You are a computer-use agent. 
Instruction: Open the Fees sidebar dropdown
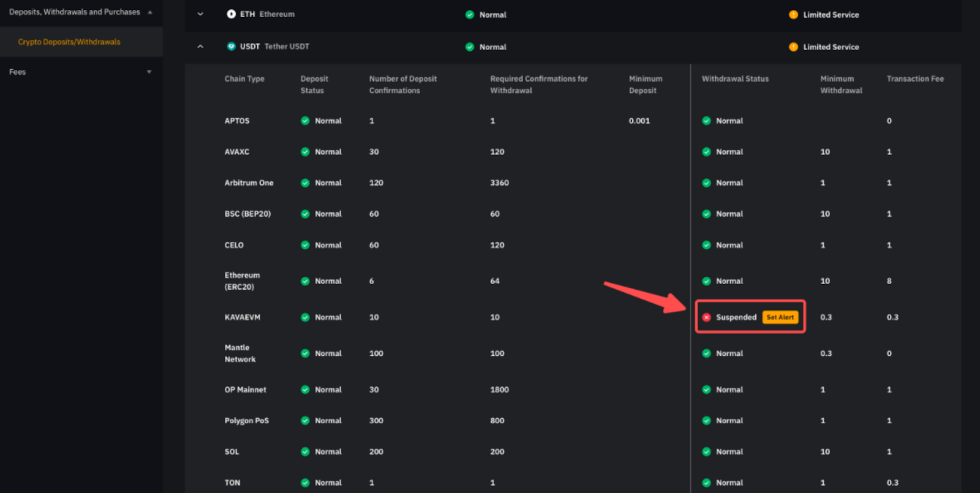tap(149, 72)
